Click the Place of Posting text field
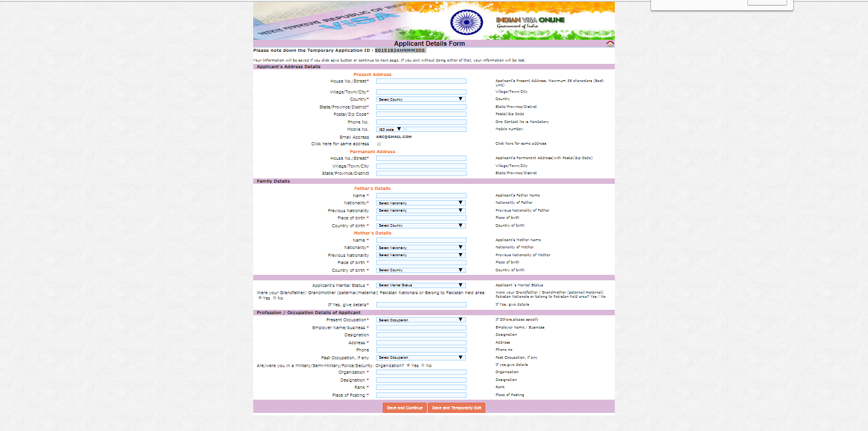Screen dimensions: 868x431 tap(421, 395)
